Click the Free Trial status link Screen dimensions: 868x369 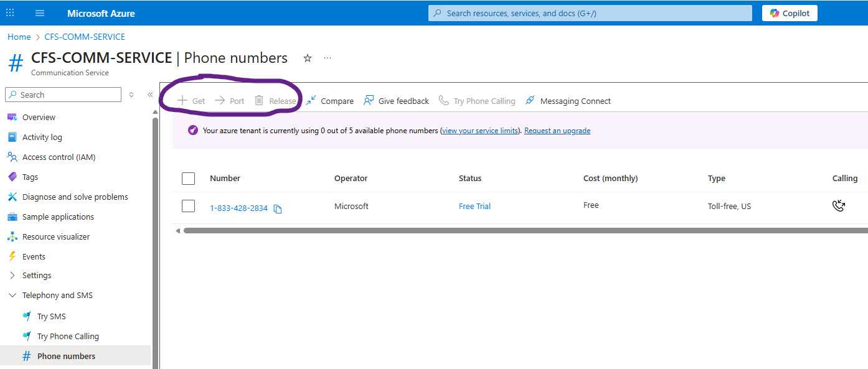pyautogui.click(x=474, y=206)
